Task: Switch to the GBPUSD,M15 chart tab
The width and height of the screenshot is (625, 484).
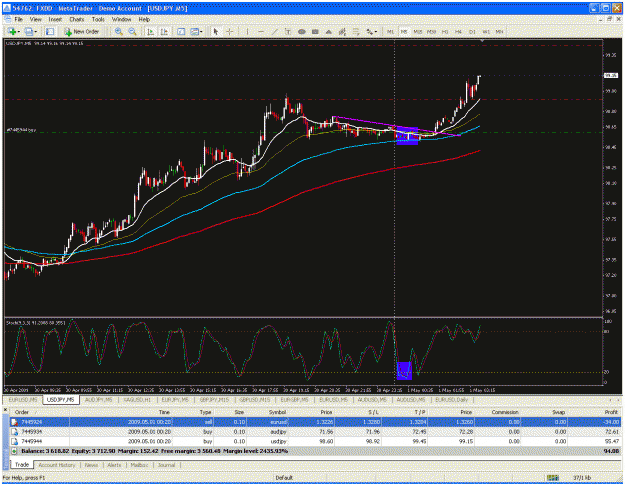Action: [255, 399]
